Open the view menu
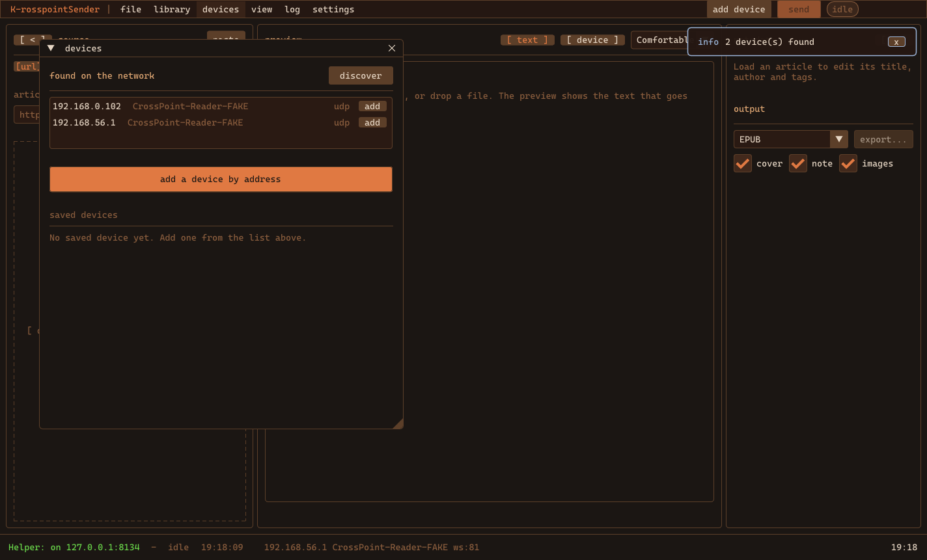 (x=262, y=9)
